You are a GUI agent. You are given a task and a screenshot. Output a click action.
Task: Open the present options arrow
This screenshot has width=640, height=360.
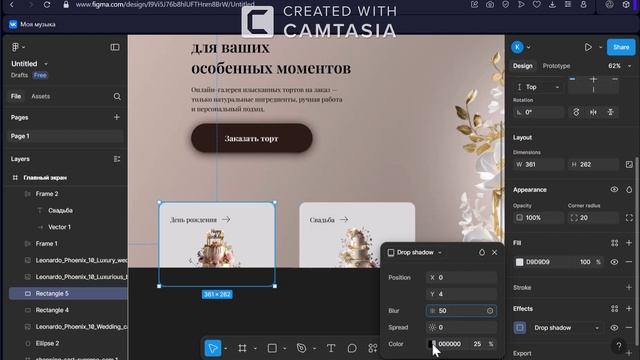pos(600,47)
